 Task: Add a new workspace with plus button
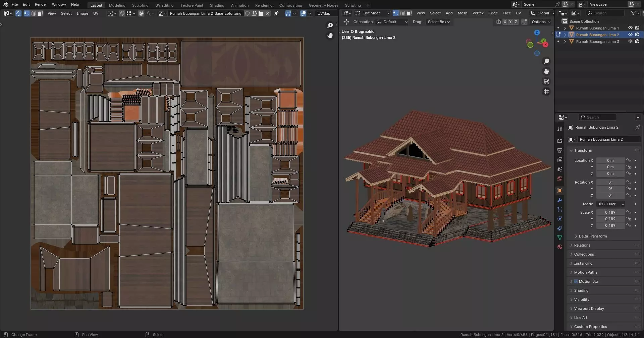point(368,5)
